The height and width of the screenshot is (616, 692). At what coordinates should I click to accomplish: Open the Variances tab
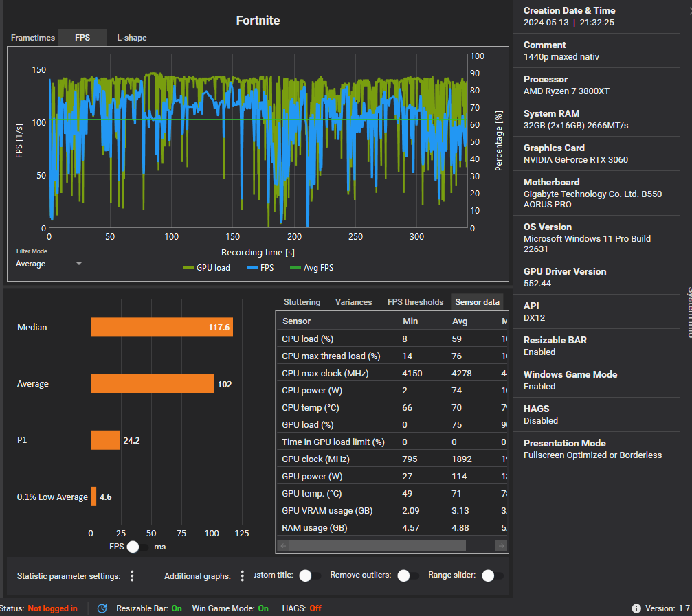(x=353, y=302)
